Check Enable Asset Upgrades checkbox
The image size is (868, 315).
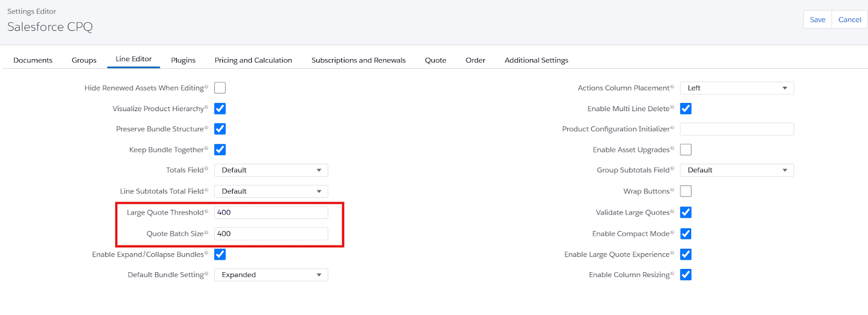tap(686, 150)
